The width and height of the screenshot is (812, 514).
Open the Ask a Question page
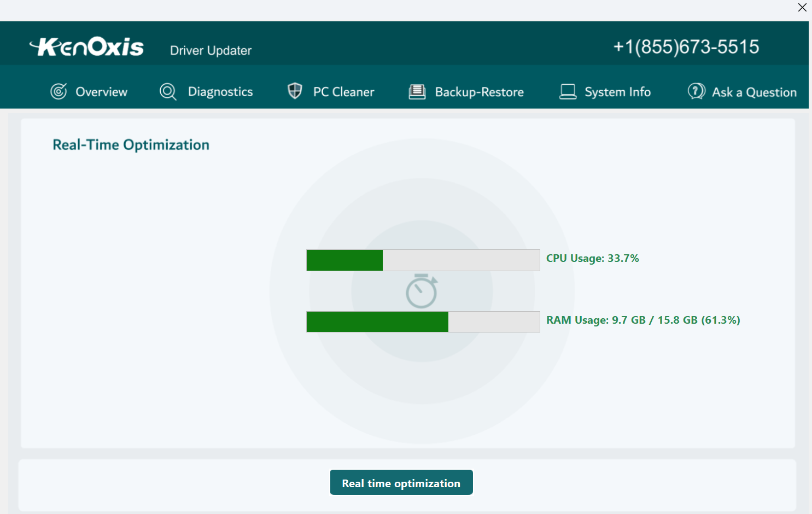pos(753,92)
